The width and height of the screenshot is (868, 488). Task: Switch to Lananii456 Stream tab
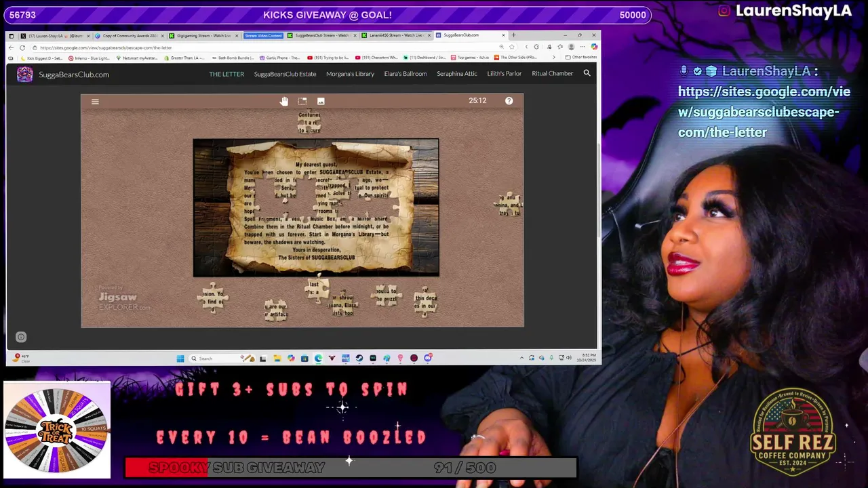click(396, 35)
